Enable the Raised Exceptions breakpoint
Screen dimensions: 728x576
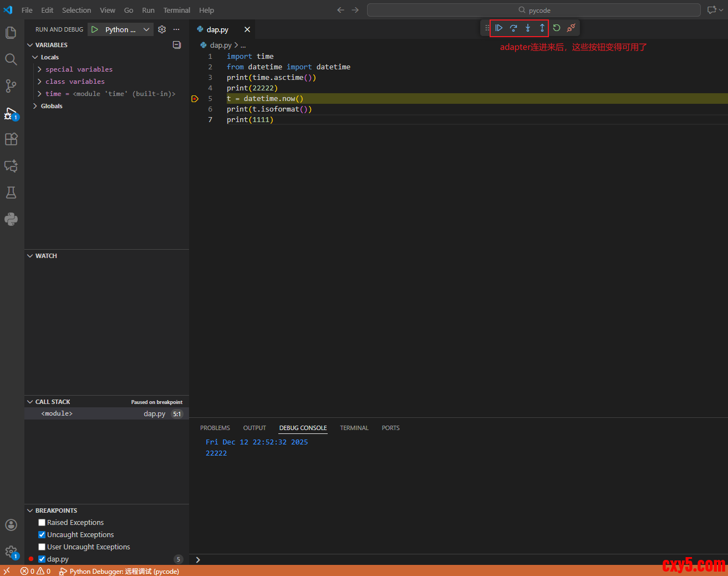(x=42, y=523)
